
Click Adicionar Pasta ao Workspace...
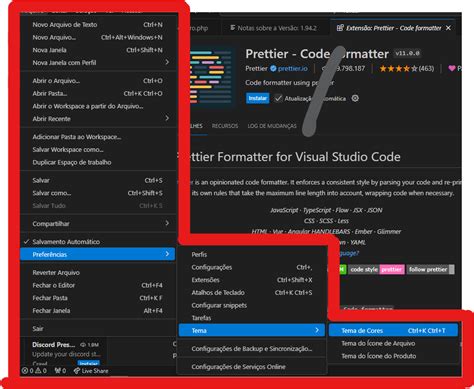tap(98, 137)
